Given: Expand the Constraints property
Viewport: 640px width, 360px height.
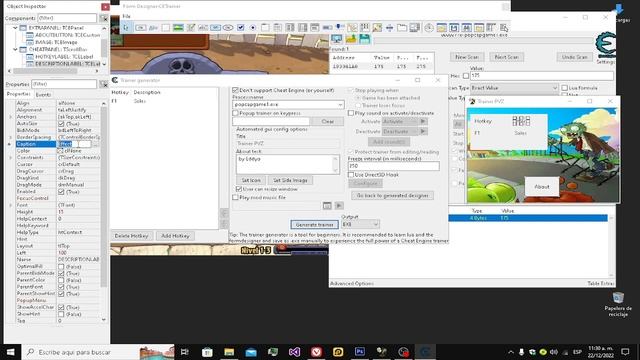Looking at the screenshot, I should coord(11,158).
